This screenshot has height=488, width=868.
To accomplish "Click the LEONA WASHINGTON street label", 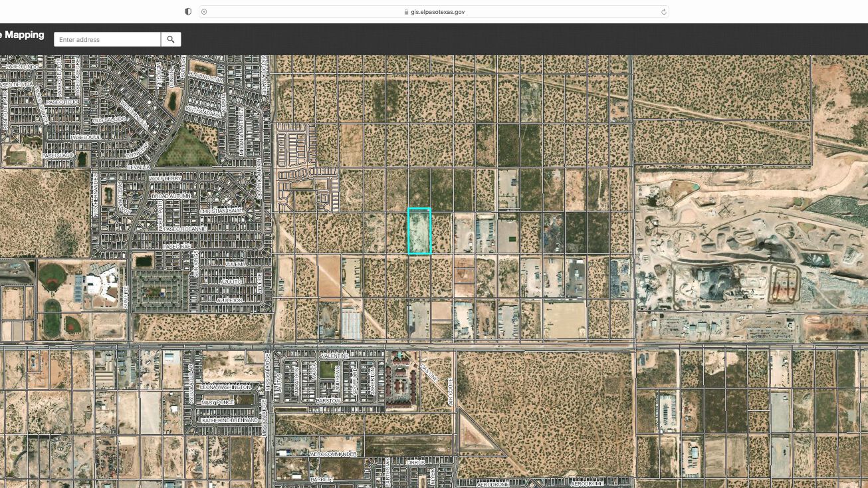I will 225,388.
